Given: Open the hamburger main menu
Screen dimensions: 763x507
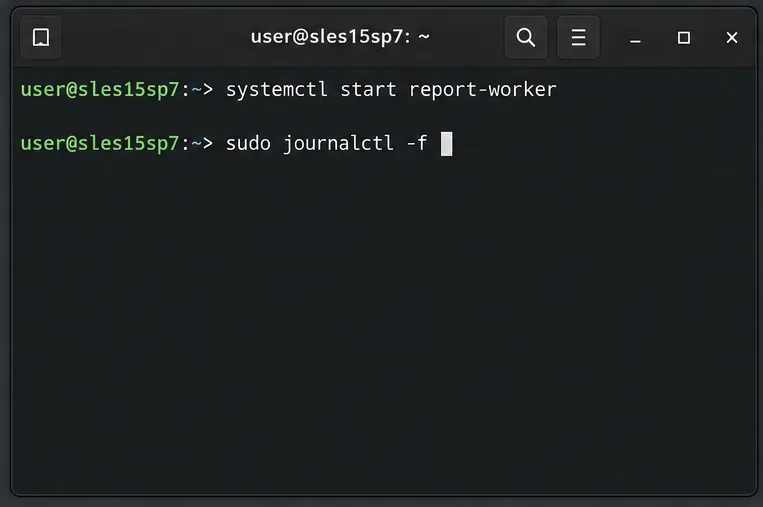Looking at the screenshot, I should pyautogui.click(x=578, y=37).
